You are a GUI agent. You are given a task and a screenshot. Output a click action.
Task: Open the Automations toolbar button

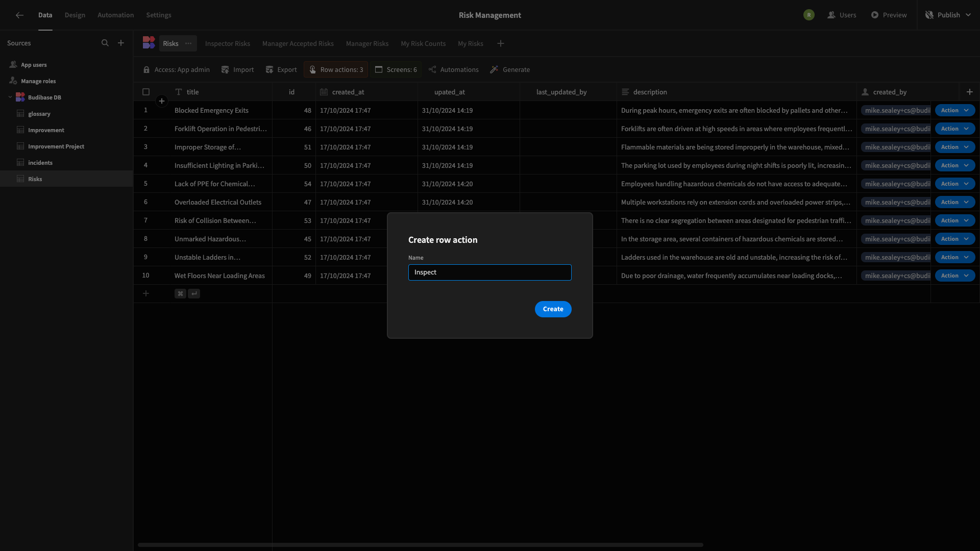454,70
